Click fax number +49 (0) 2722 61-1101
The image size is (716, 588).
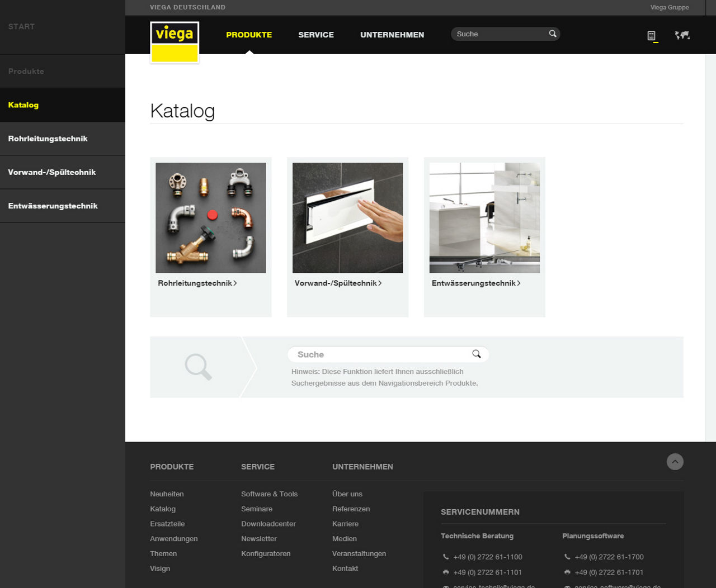[488, 572]
